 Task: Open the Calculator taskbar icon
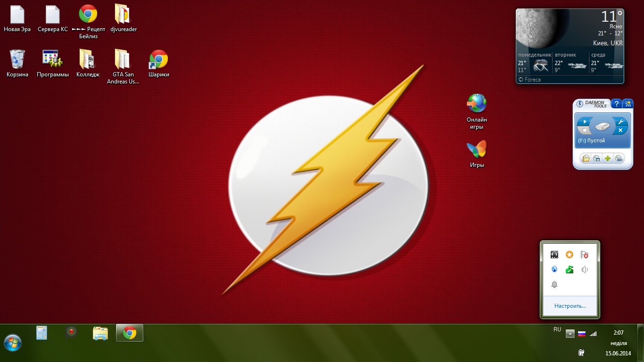pos(42,333)
